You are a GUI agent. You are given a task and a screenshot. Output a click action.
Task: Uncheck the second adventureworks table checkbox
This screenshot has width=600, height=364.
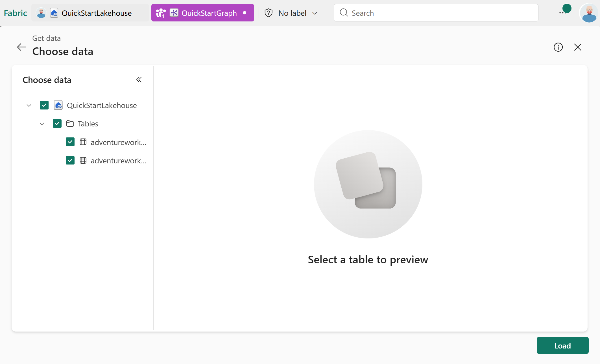tap(70, 161)
